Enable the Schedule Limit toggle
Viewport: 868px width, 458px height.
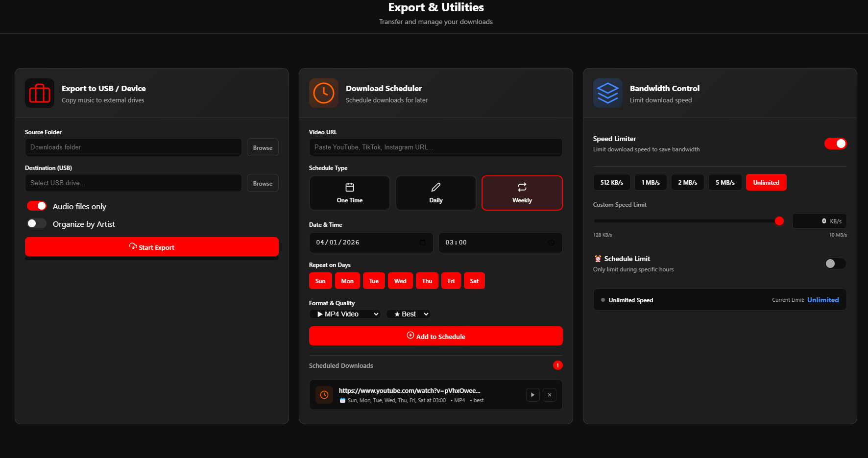[x=835, y=264]
